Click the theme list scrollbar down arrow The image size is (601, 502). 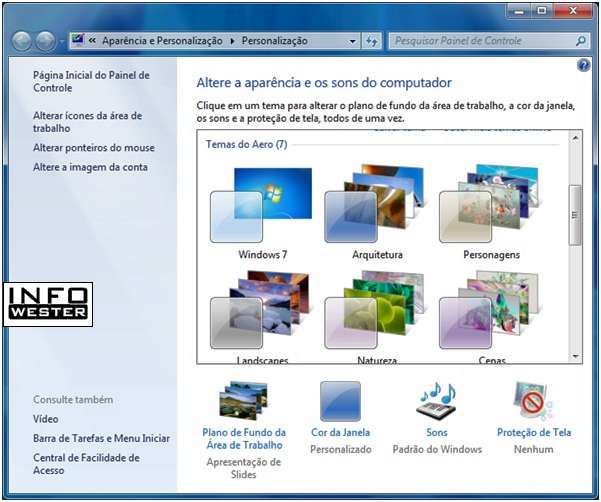pyautogui.click(x=575, y=357)
